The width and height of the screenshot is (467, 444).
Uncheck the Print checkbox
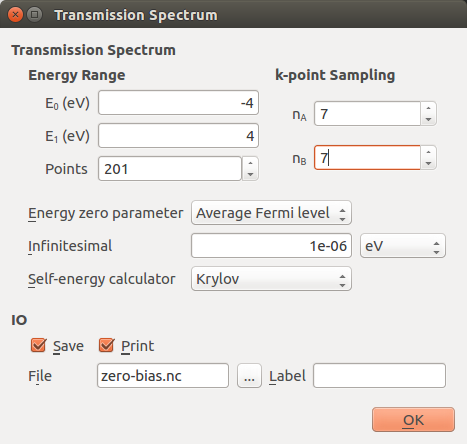pyautogui.click(x=107, y=345)
